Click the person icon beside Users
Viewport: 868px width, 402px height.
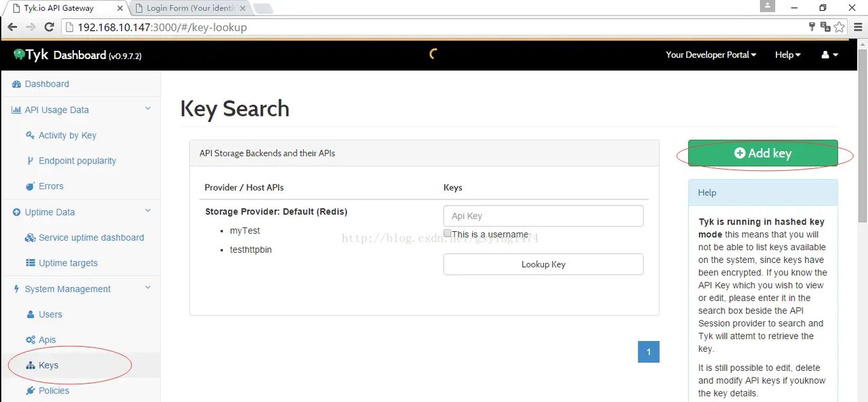point(30,315)
